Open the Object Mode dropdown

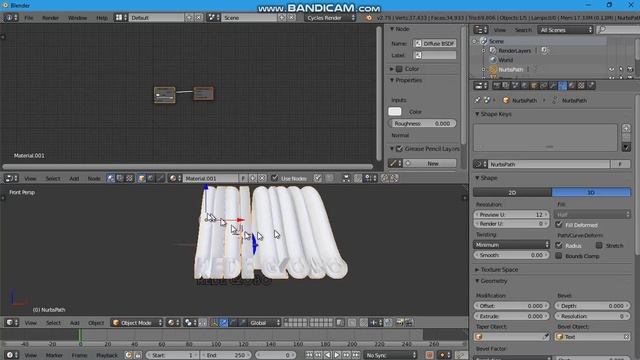click(137, 323)
